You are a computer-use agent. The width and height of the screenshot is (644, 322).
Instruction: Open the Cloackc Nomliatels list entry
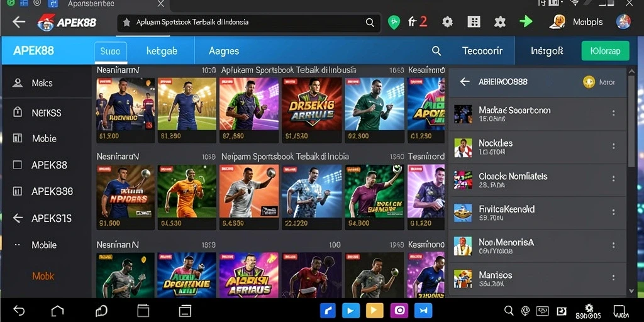click(536, 180)
